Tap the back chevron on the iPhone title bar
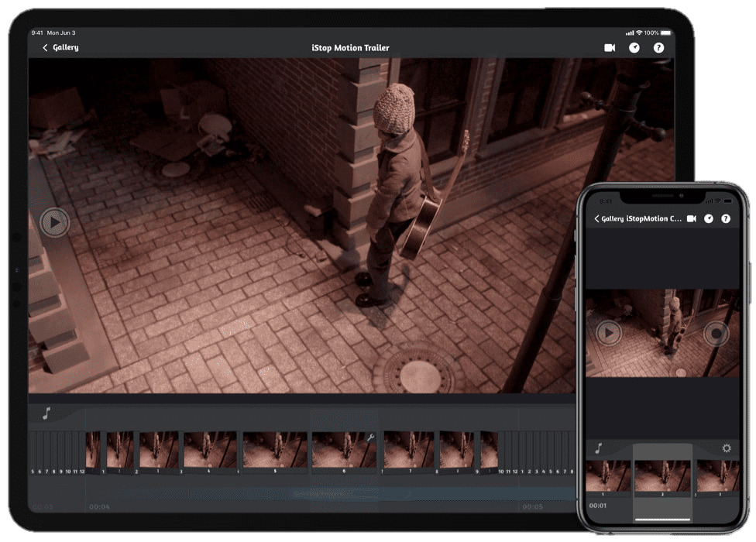The image size is (756, 542). [596, 218]
